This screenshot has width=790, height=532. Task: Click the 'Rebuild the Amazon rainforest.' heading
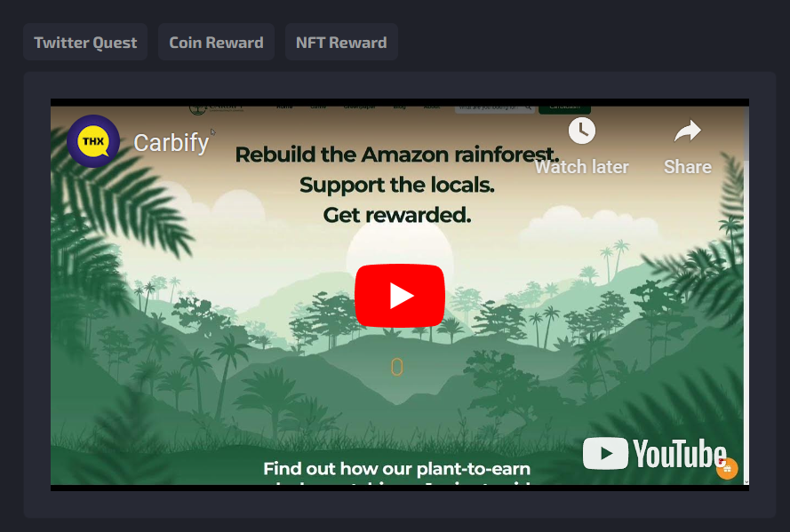(397, 155)
